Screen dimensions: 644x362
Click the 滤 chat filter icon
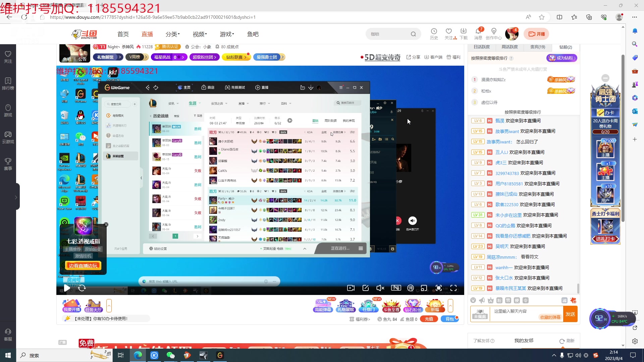coord(564,300)
